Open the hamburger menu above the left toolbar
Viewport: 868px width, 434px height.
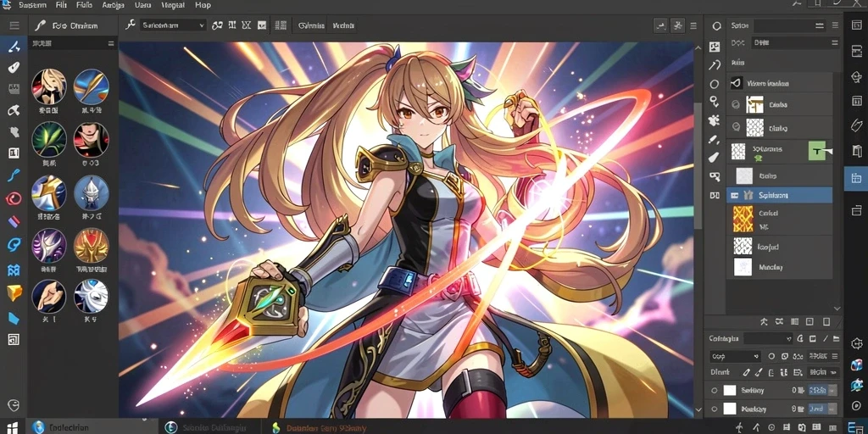coord(14,25)
